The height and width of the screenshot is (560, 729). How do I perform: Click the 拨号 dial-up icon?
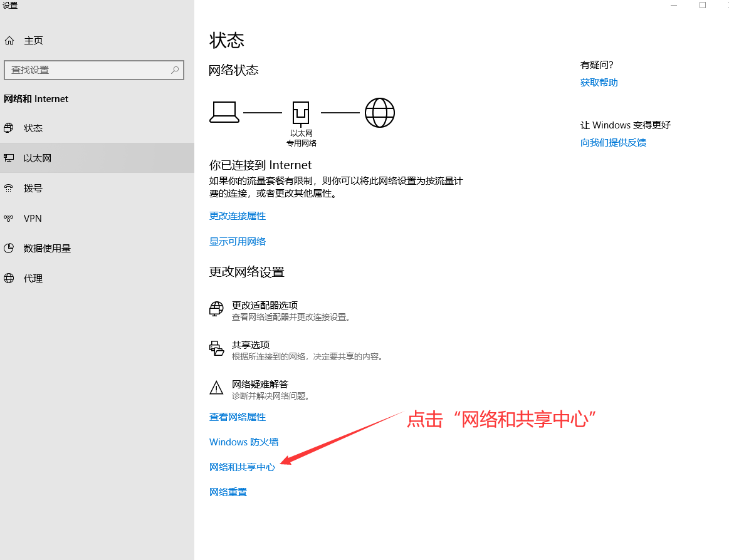click(x=9, y=189)
